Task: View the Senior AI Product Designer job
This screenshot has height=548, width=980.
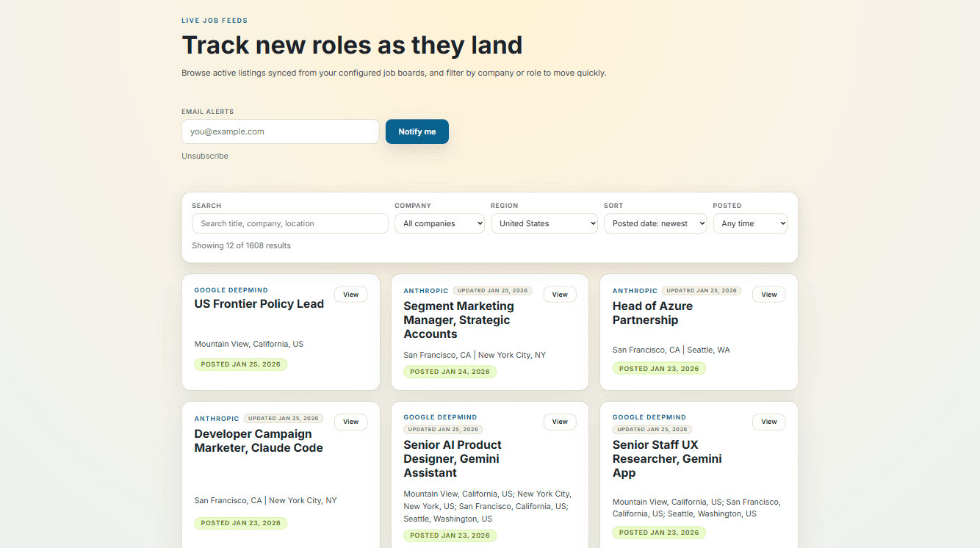Action: coord(560,422)
